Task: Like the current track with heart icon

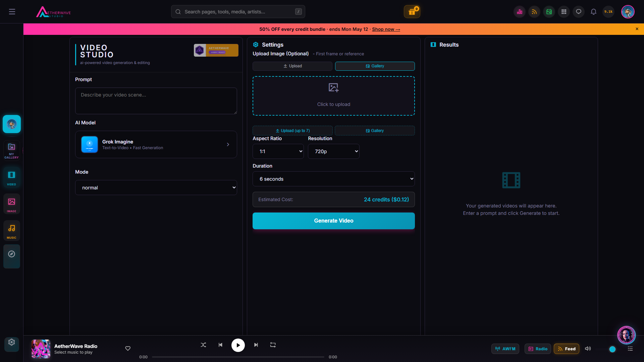Action: coord(128,349)
